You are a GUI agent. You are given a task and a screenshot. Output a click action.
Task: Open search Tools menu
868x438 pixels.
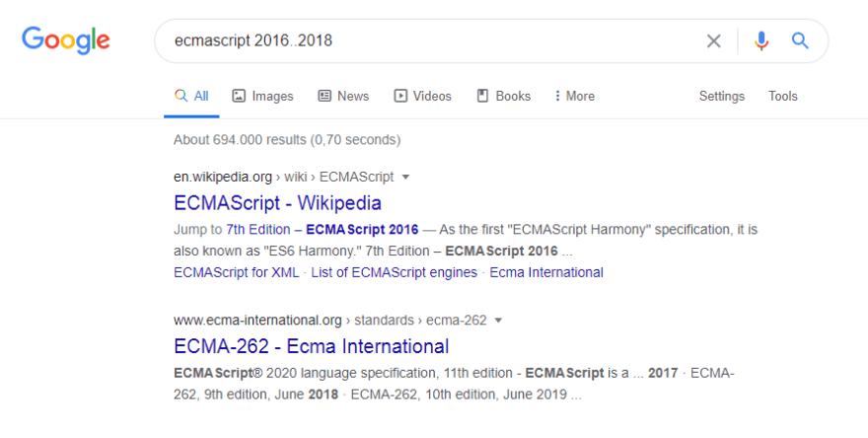[782, 96]
